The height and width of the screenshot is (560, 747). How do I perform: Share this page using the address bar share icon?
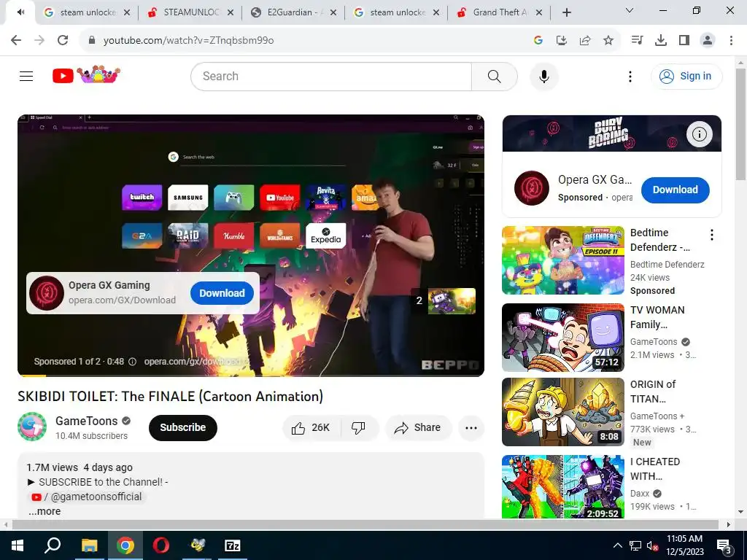coord(584,40)
